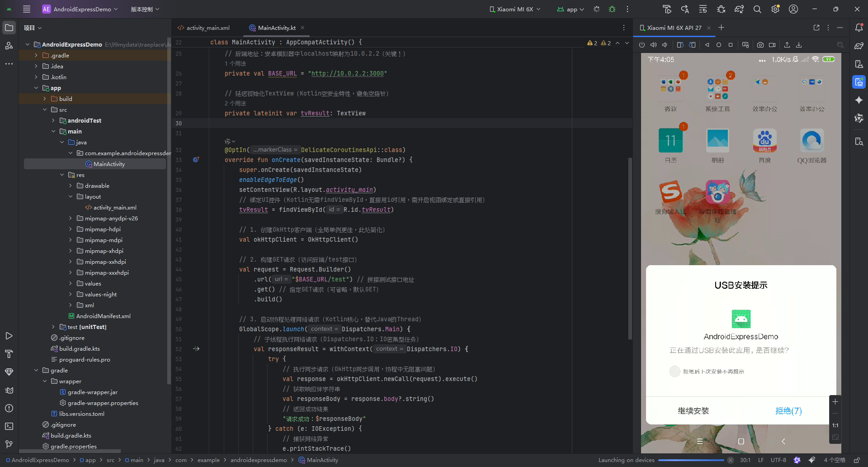
Task: Cancel the Launching on devices task
Action: pos(730,460)
